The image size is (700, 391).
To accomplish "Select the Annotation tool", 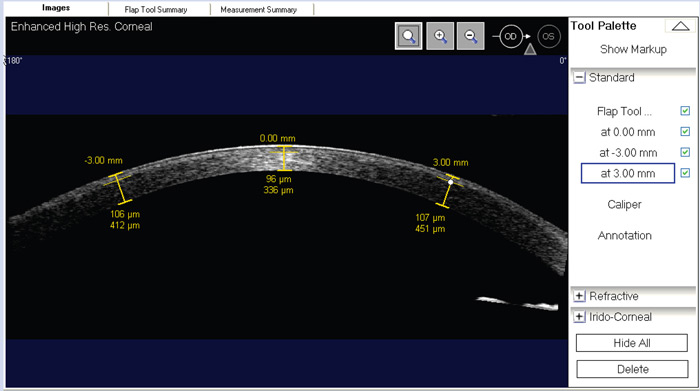I will (x=625, y=236).
